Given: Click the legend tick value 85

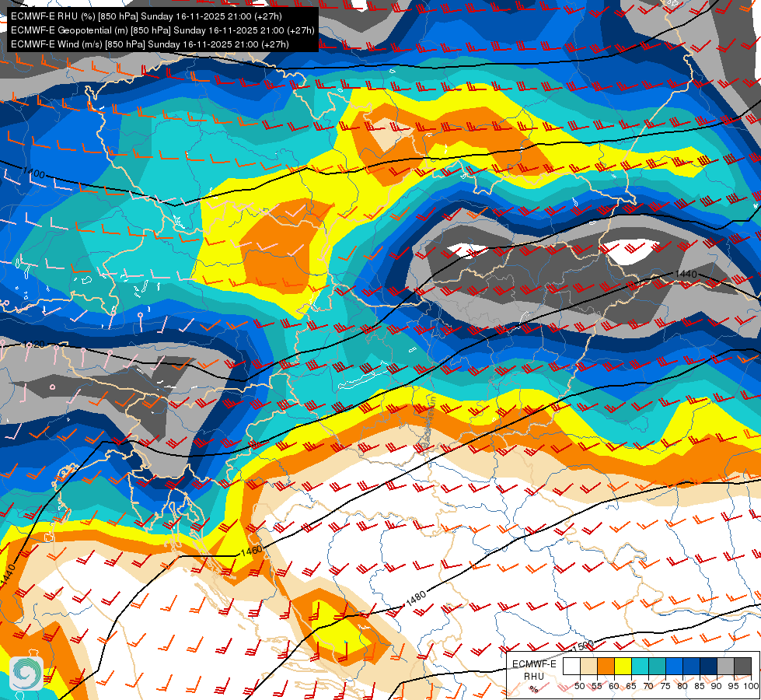Looking at the screenshot, I should click(x=700, y=687).
